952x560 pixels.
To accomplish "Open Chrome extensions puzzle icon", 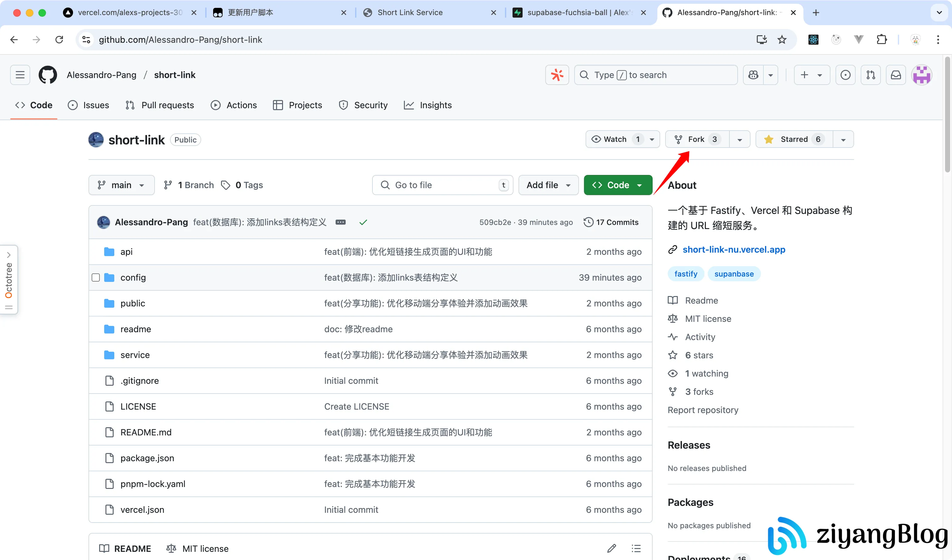I will tap(881, 40).
